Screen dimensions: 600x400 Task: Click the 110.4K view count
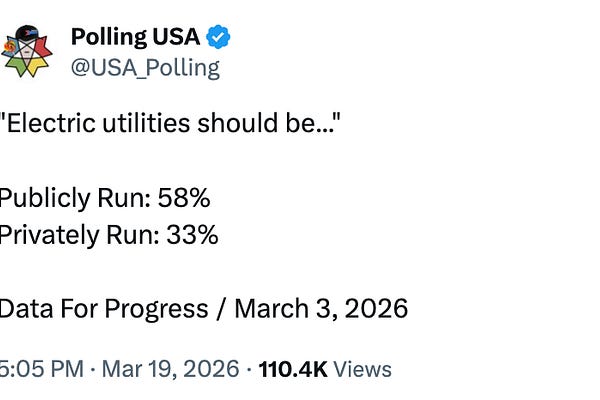pyautogui.click(x=292, y=369)
